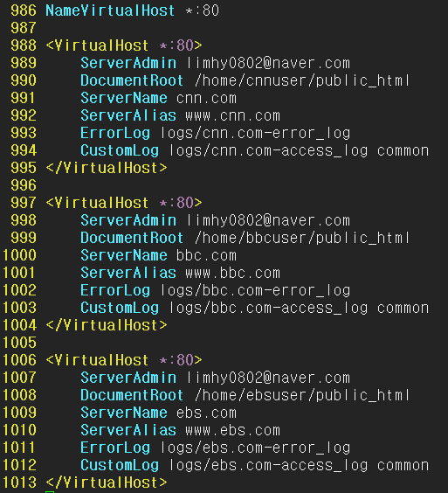Select the bbc.com server name value
This screenshot has height=493, width=448.
click(206, 255)
